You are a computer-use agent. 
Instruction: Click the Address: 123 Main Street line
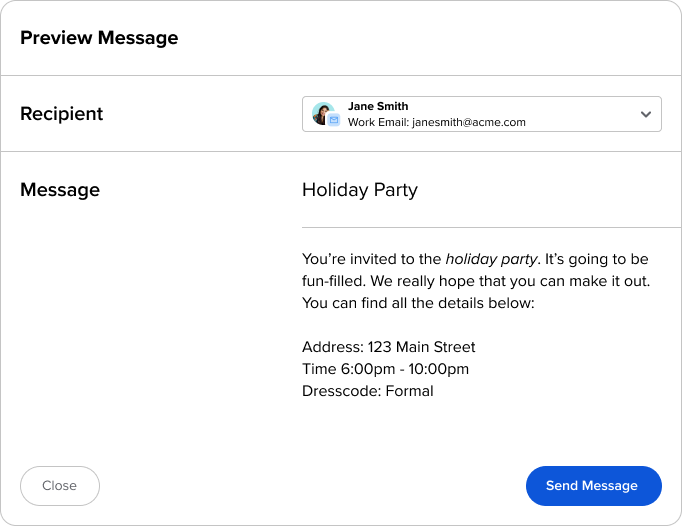click(388, 347)
